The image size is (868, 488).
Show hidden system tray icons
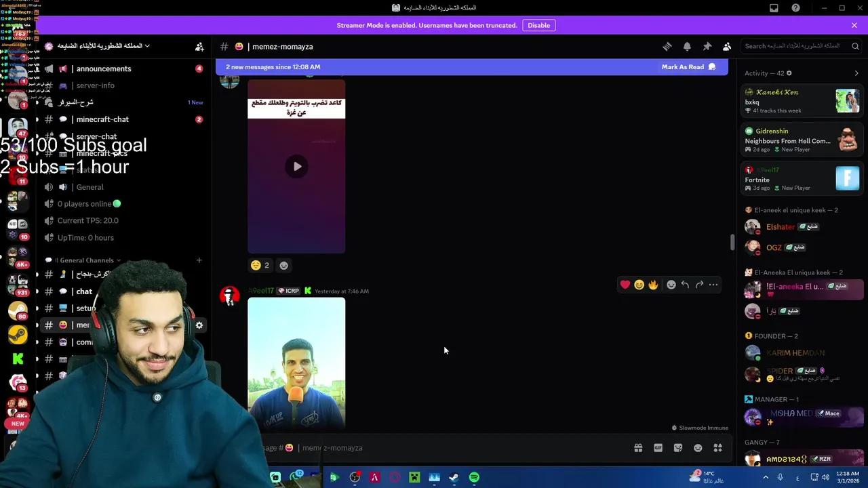point(766,477)
